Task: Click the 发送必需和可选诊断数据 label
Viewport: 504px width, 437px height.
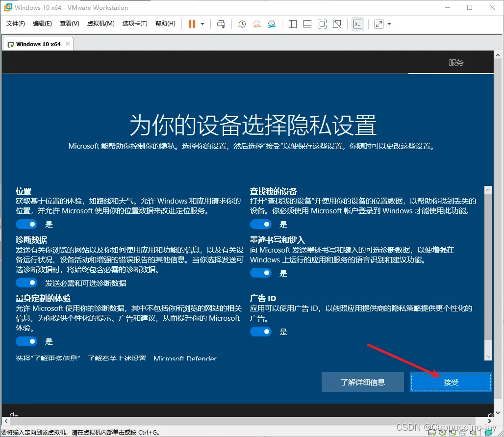Action: (85, 283)
